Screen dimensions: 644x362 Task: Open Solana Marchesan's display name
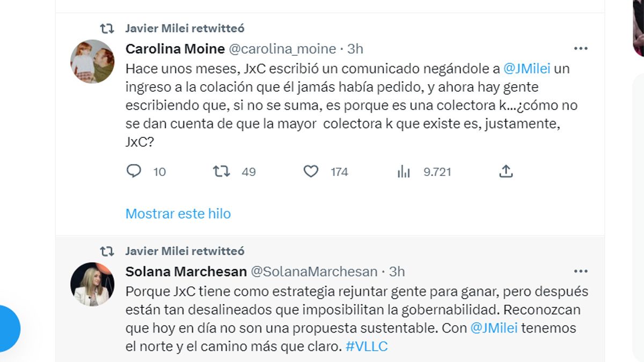click(x=186, y=271)
